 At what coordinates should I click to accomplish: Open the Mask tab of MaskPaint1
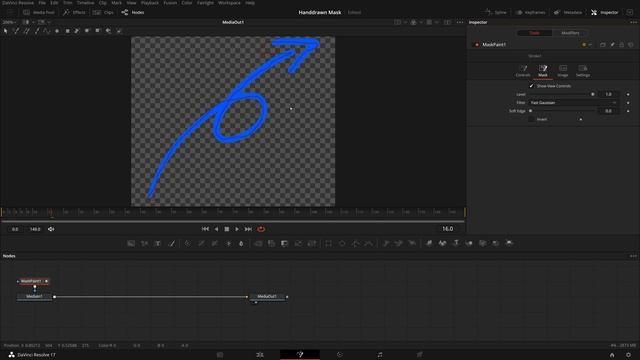pyautogui.click(x=542, y=71)
